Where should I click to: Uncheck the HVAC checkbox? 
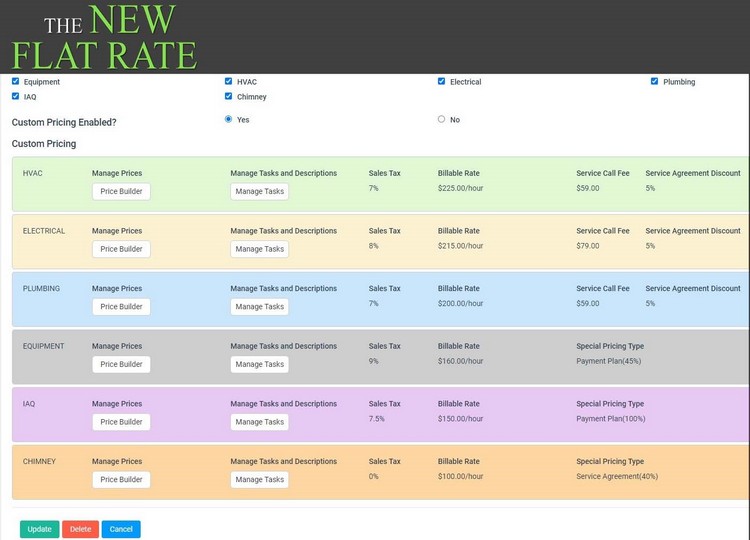228,81
